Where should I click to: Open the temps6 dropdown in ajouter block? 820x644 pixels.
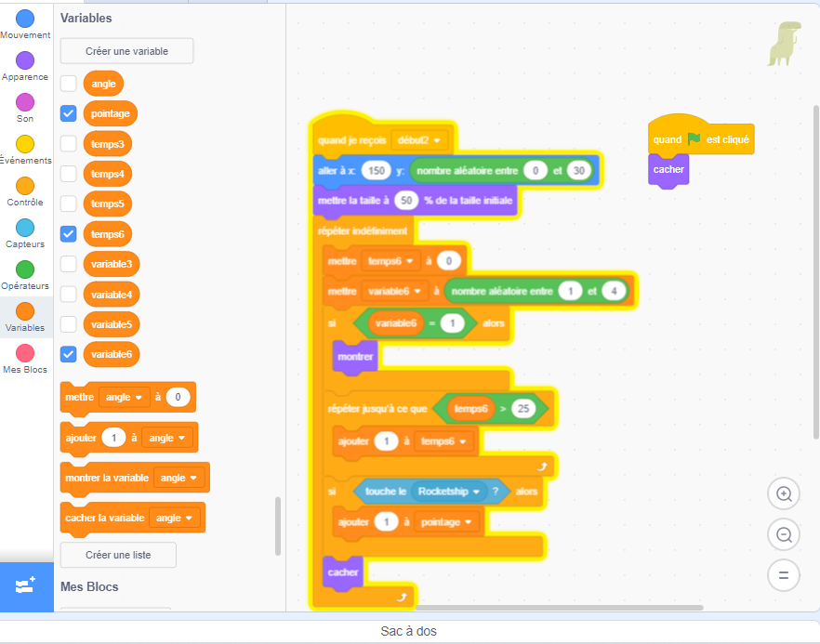click(443, 441)
